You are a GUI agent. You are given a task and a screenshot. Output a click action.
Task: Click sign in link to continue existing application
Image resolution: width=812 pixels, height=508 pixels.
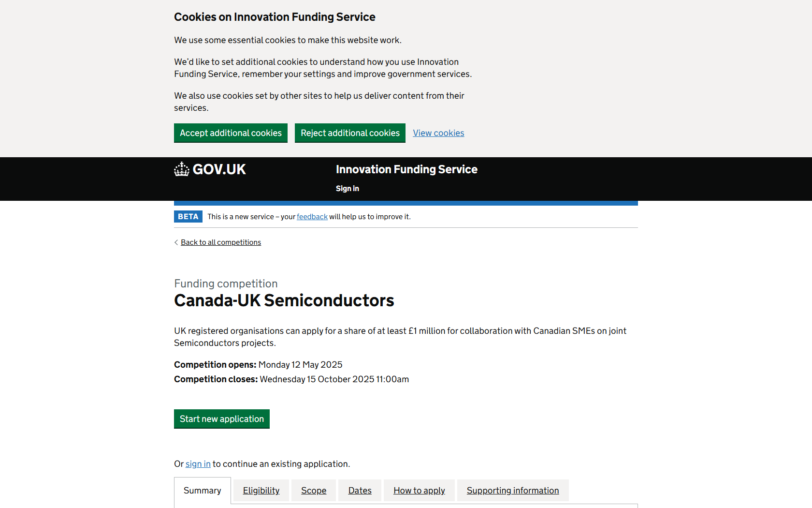pyautogui.click(x=198, y=464)
